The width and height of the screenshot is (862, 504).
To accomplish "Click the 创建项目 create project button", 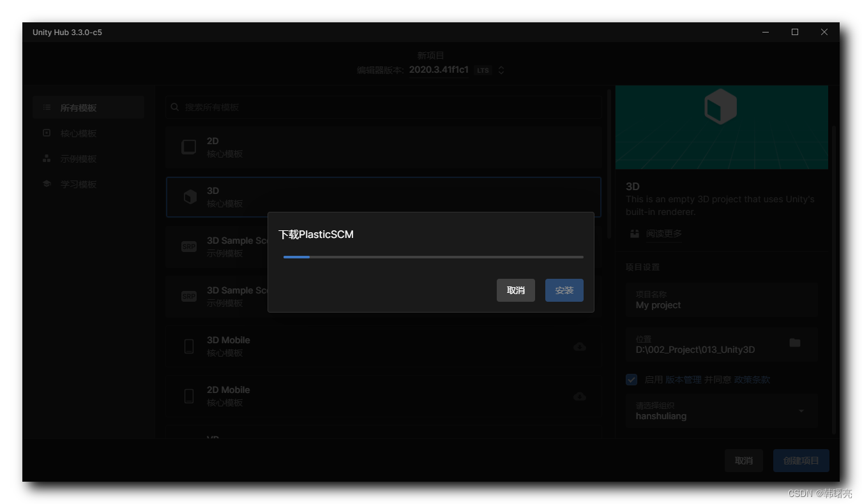I will [801, 461].
